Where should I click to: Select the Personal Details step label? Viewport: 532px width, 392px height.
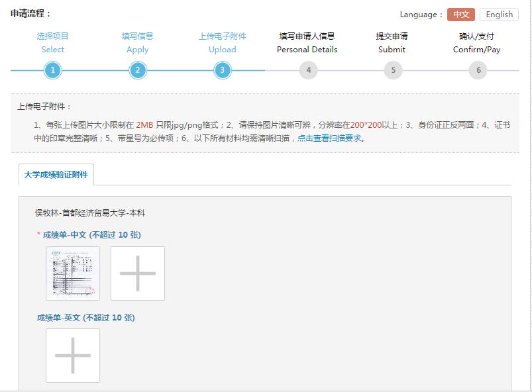(x=307, y=42)
